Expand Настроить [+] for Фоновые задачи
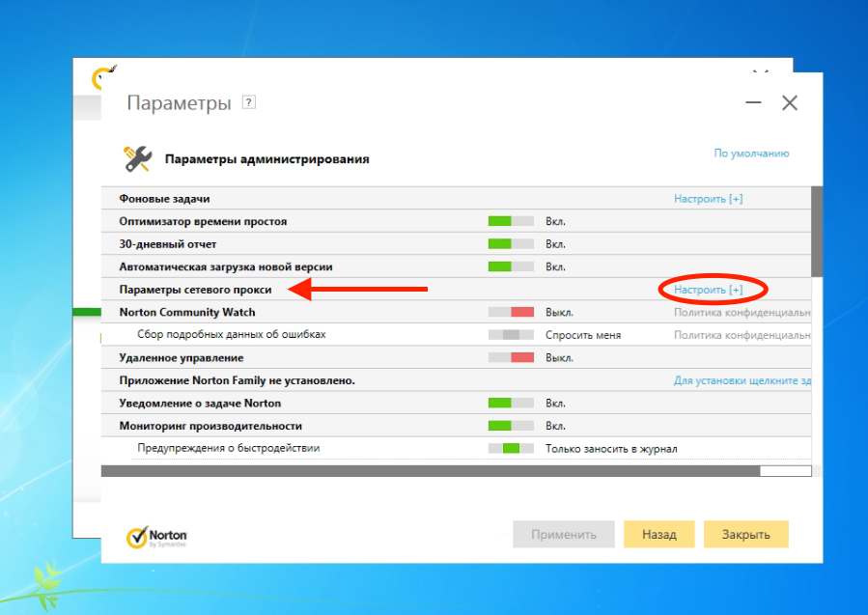868x615 pixels. (x=708, y=199)
